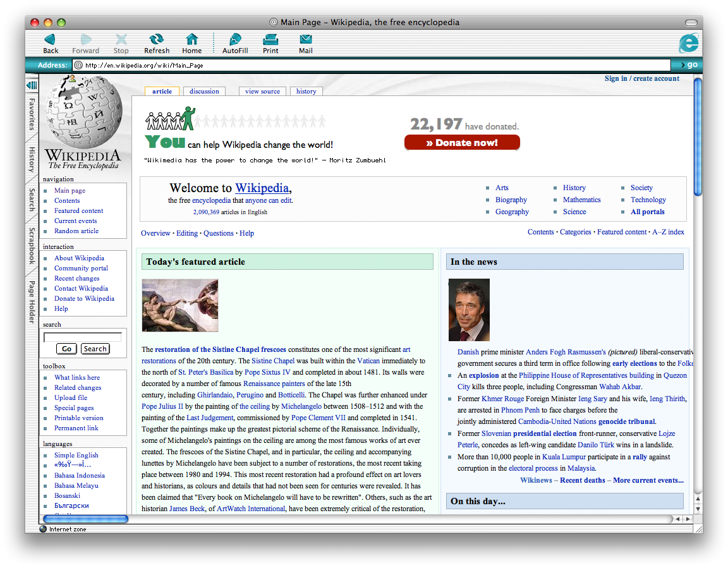
Task: Open the Favorites side tab
Action: click(x=32, y=114)
